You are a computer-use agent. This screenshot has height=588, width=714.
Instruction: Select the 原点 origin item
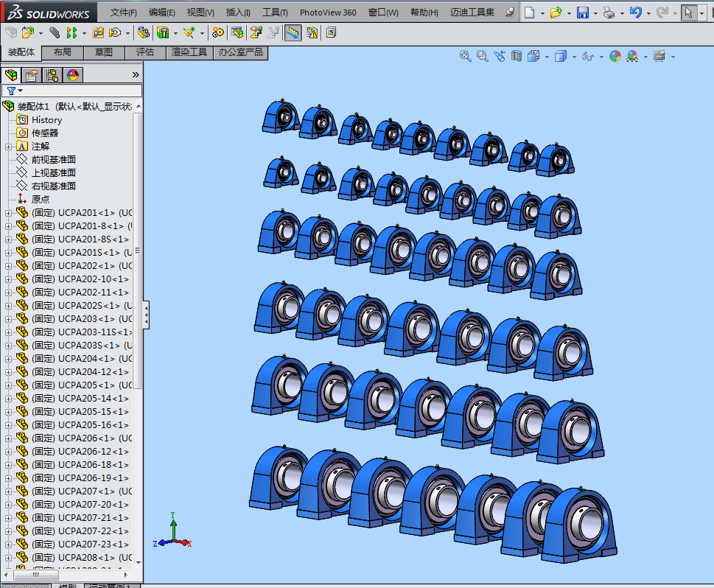pos(40,200)
